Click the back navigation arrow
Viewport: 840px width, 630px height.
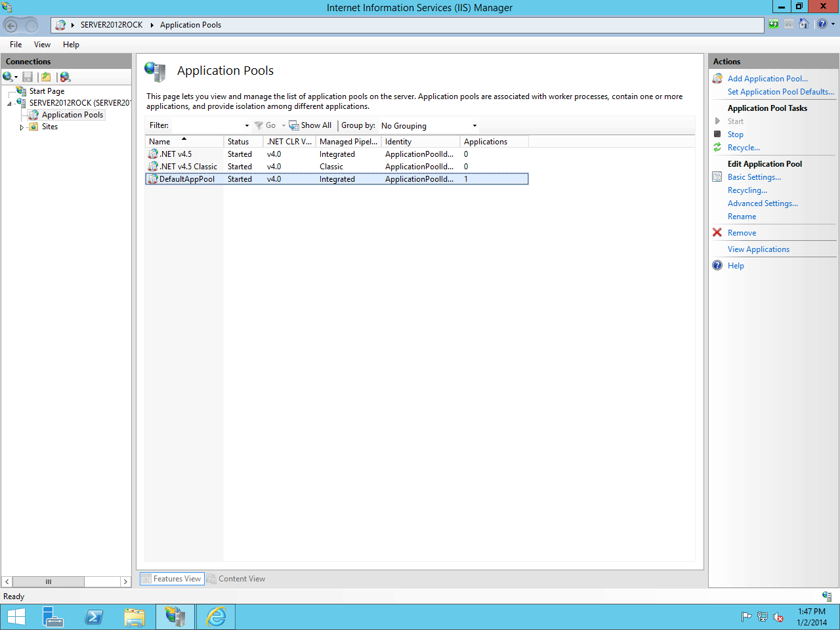click(11, 26)
